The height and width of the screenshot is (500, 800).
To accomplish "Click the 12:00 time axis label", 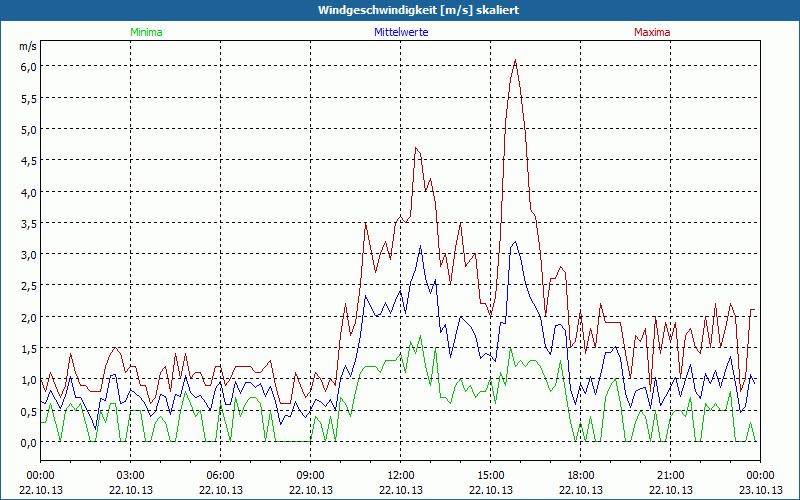I will click(401, 476).
